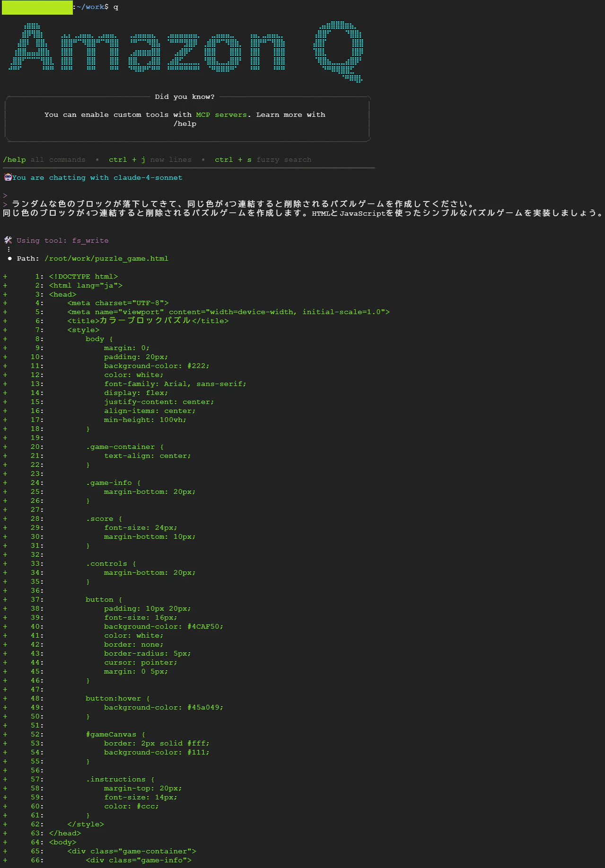Click the '<!DOCTYPE html>' line

click(x=83, y=276)
